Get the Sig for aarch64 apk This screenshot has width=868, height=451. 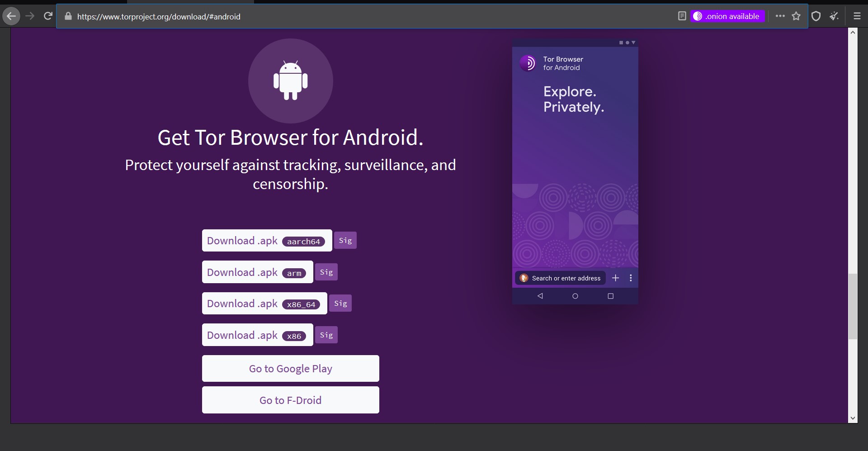coord(345,241)
